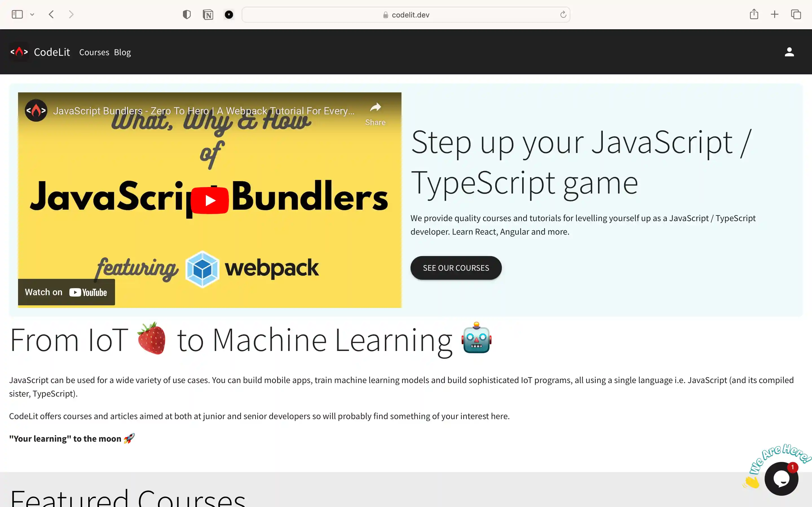Play the JavaScript Bundlers video
The image size is (812, 507).
[210, 200]
